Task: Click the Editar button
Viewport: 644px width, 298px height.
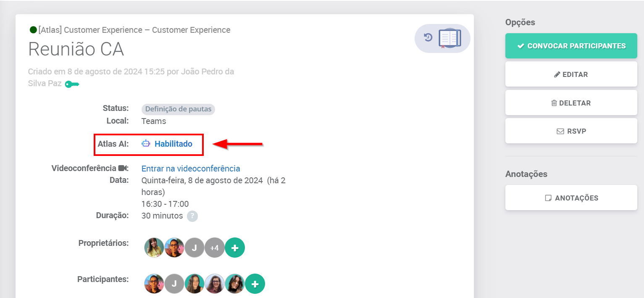Action: point(571,74)
